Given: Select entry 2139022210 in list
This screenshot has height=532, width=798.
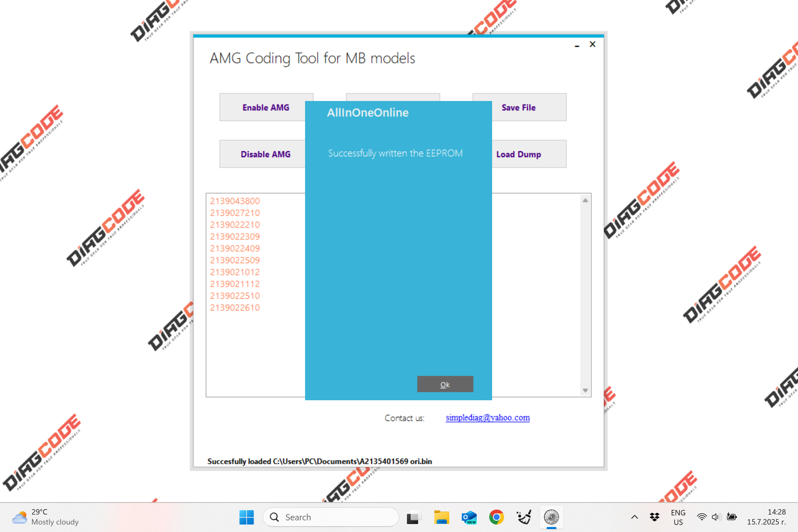Looking at the screenshot, I should 235,225.
